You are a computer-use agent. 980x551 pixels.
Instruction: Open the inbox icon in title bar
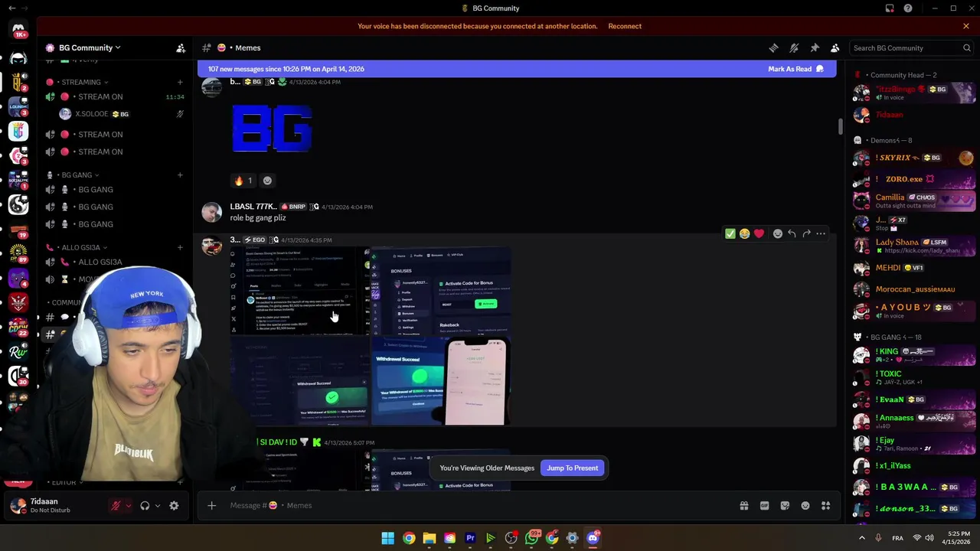890,8
